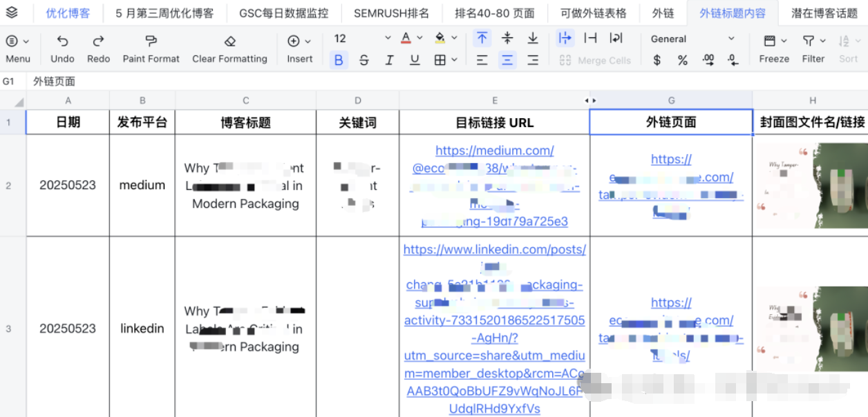Select row 3 header number

coord(8,329)
